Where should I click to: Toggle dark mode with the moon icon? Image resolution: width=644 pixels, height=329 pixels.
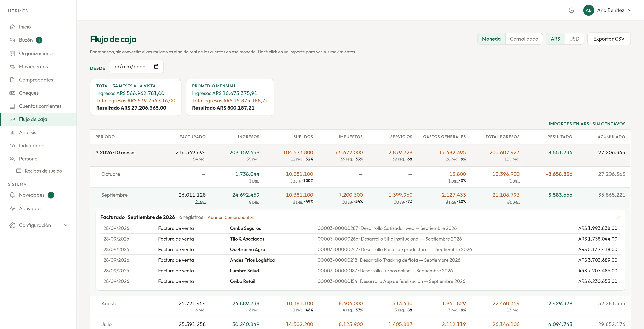point(571,10)
